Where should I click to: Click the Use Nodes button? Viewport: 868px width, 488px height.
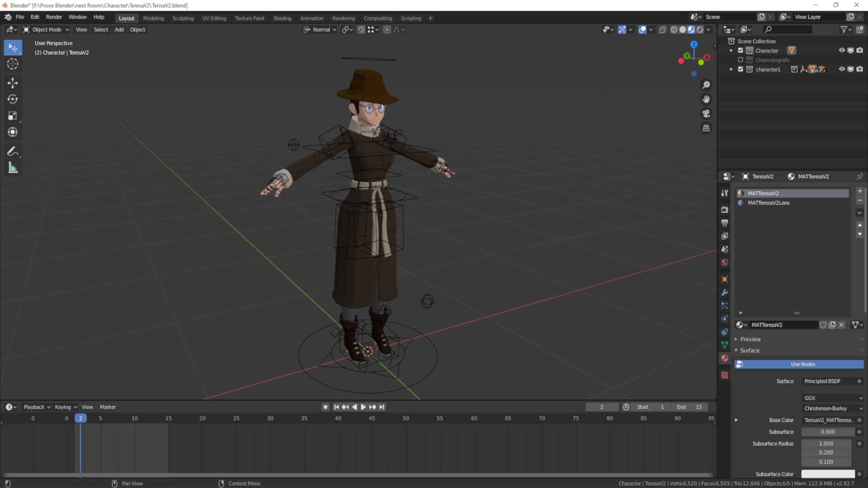pyautogui.click(x=799, y=365)
